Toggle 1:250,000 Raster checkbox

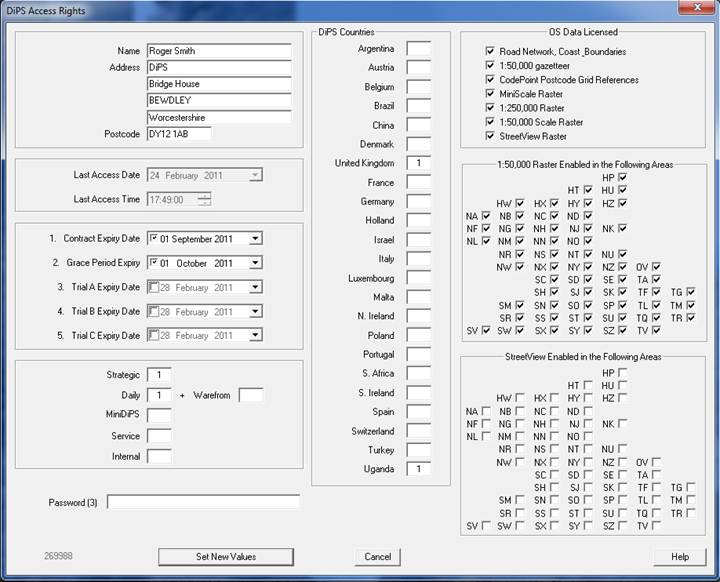pyautogui.click(x=490, y=108)
